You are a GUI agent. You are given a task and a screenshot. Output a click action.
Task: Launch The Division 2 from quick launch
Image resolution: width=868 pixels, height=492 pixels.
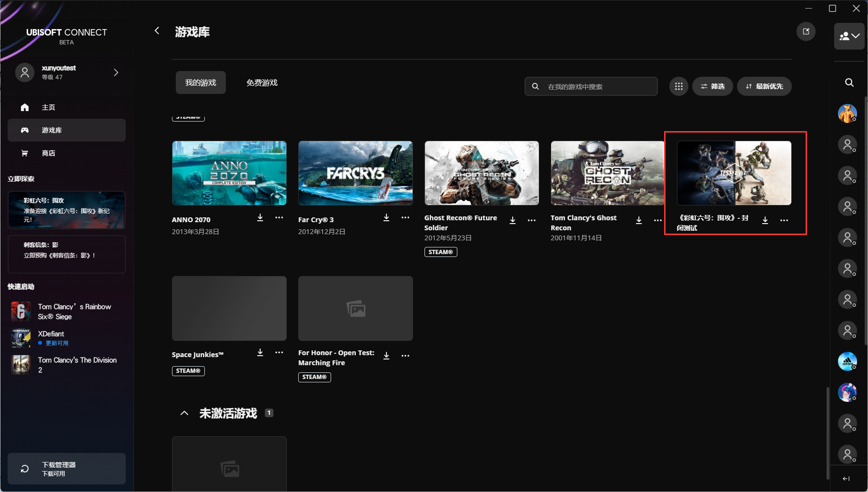tap(67, 365)
